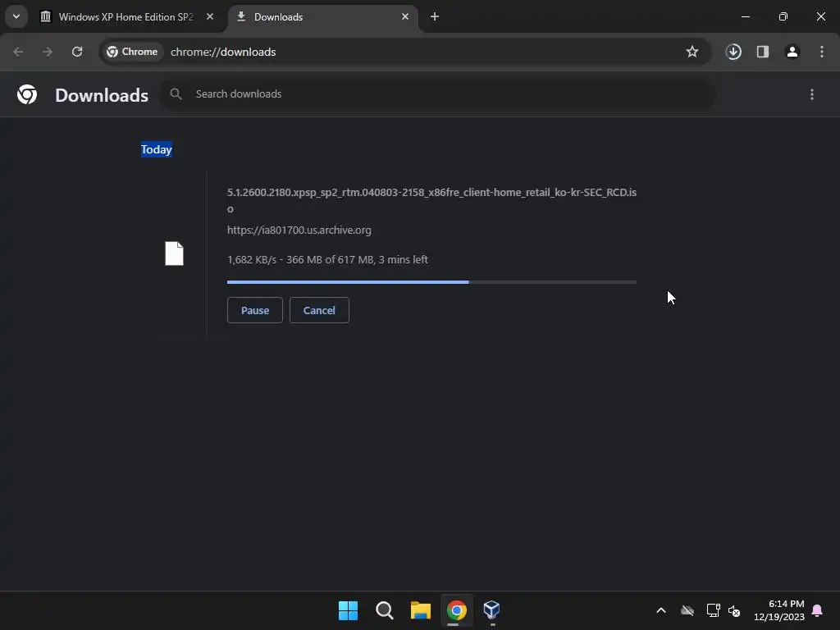Open taskbar Search
The height and width of the screenshot is (630, 840).
coord(385,610)
